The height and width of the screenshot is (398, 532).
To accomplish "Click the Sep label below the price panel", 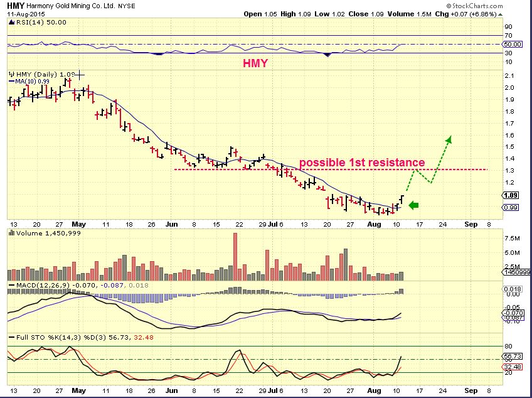I will [x=471, y=225].
